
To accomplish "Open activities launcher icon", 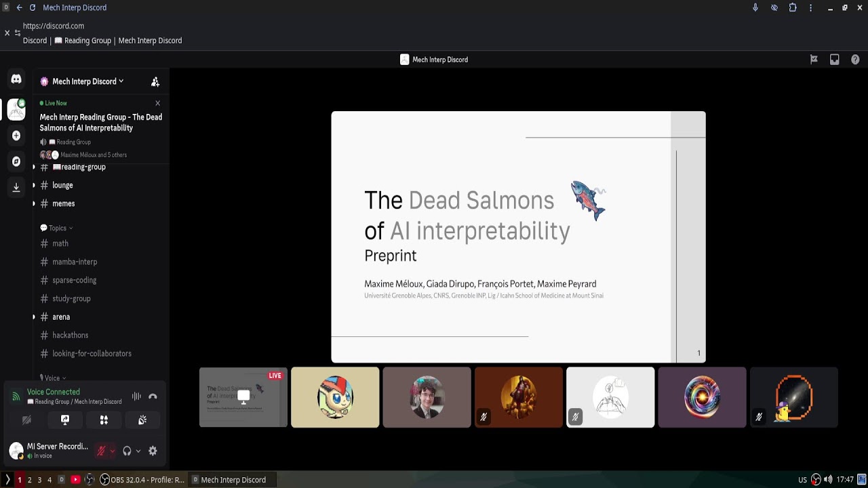I will click(x=104, y=420).
